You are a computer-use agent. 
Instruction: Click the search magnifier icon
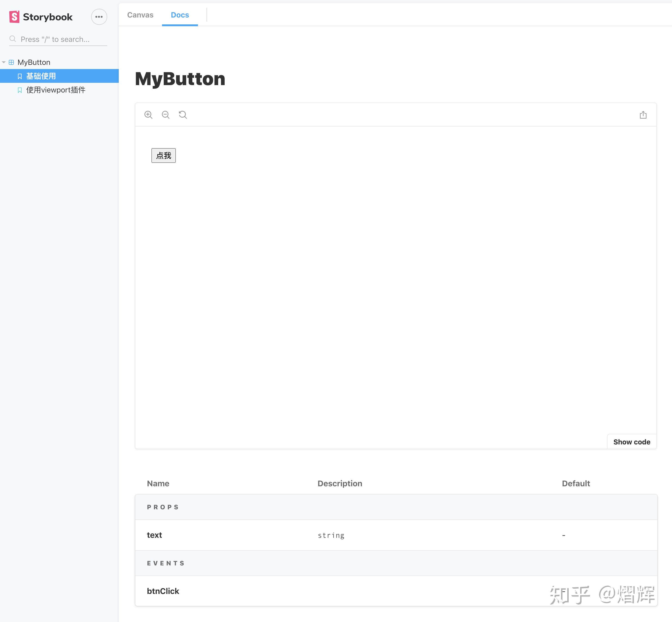(13, 39)
